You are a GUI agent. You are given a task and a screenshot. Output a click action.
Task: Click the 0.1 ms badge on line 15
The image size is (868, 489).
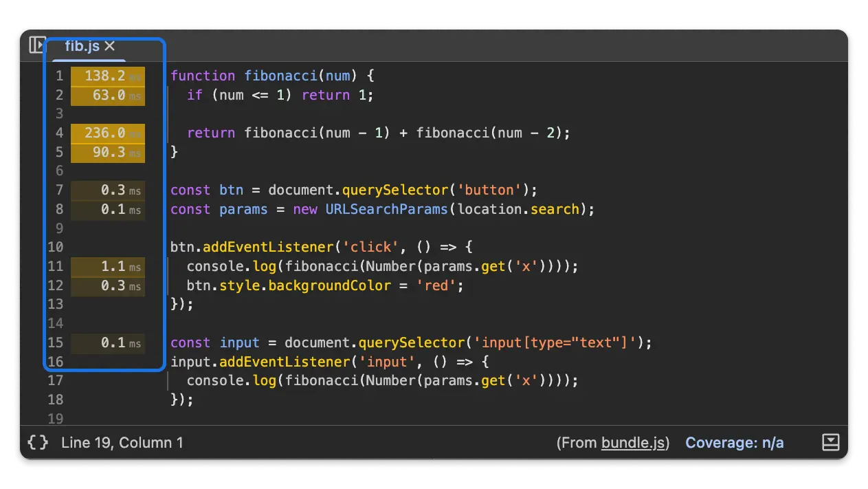click(108, 343)
